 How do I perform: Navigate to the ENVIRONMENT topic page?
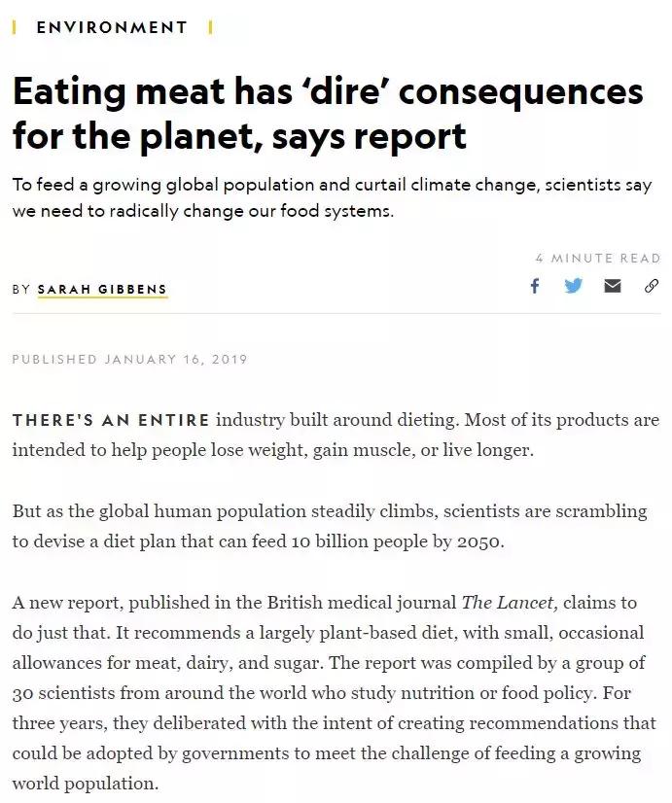pos(110,27)
